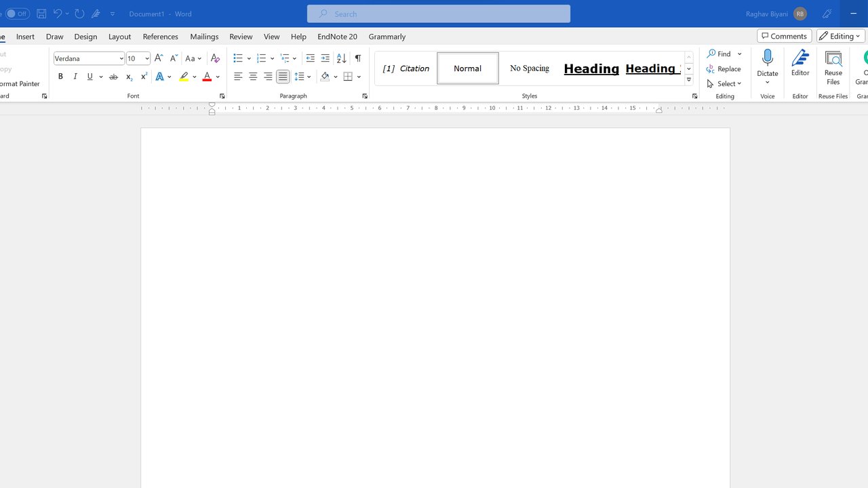Open the font name dropdown

[121, 58]
